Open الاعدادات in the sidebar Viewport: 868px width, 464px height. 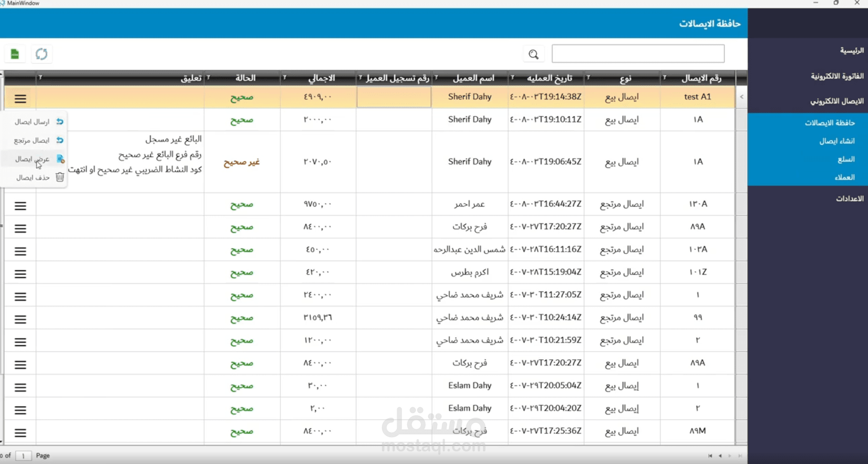(x=849, y=198)
